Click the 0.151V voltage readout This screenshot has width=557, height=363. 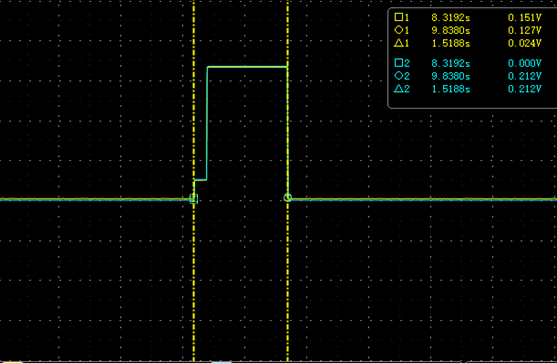click(525, 17)
